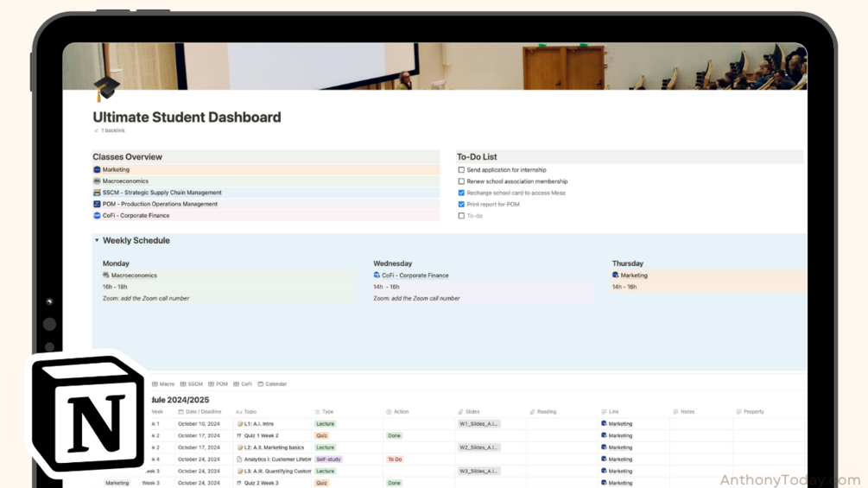The image size is (868, 488).
Task: Switch to the SSCM view tab
Action: pos(192,384)
